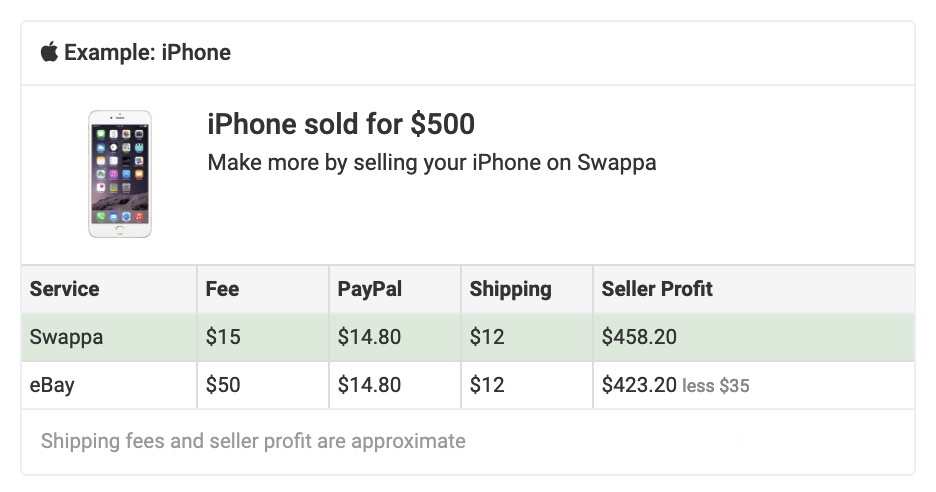Image resolution: width=936 pixels, height=492 pixels.
Task: Click the "less $35" note
Action: pos(716,386)
